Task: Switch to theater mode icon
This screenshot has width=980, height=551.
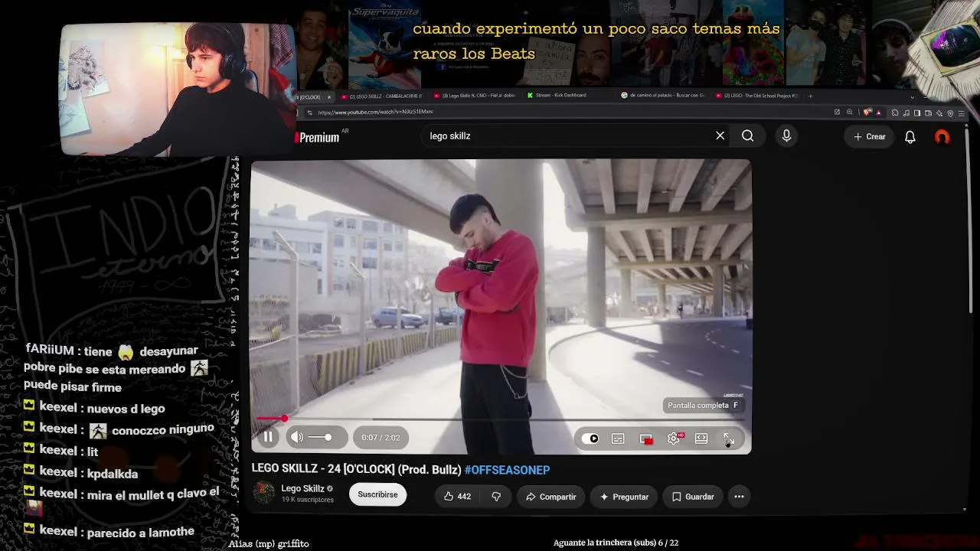Action: tap(701, 439)
